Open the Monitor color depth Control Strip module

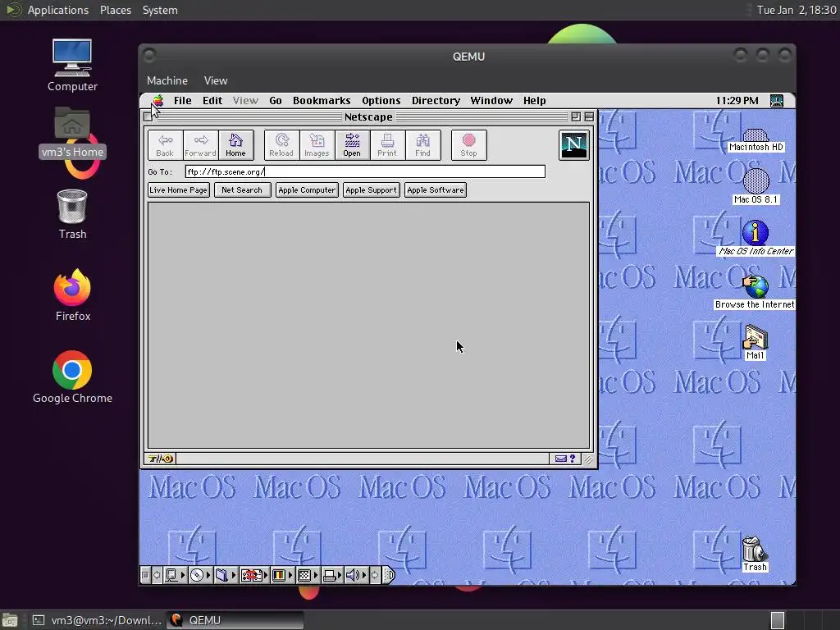(x=282, y=575)
